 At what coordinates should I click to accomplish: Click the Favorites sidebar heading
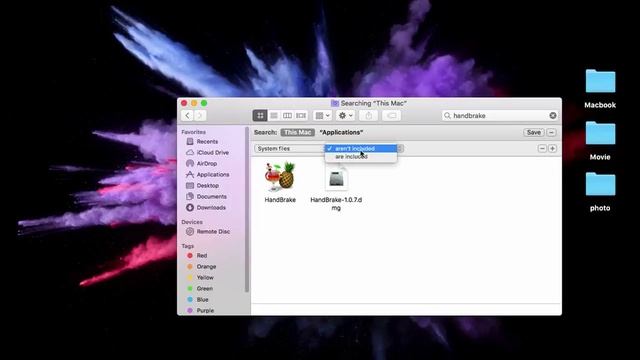pos(193,132)
